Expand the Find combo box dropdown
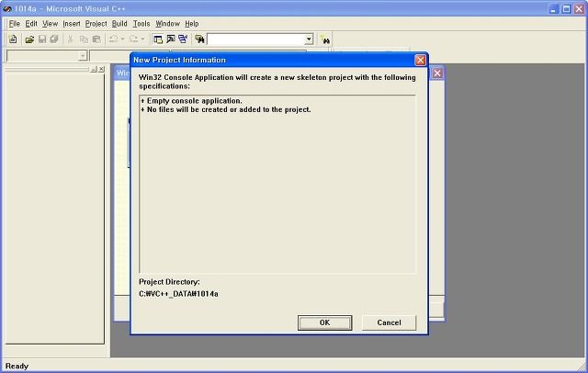Viewport: 588px width, 373px height. click(309, 39)
